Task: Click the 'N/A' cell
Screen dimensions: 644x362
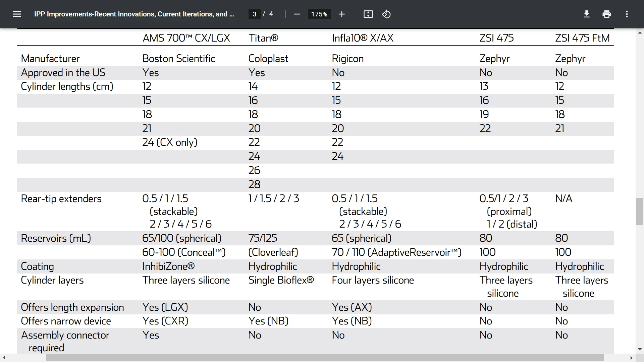Action: coord(564,198)
